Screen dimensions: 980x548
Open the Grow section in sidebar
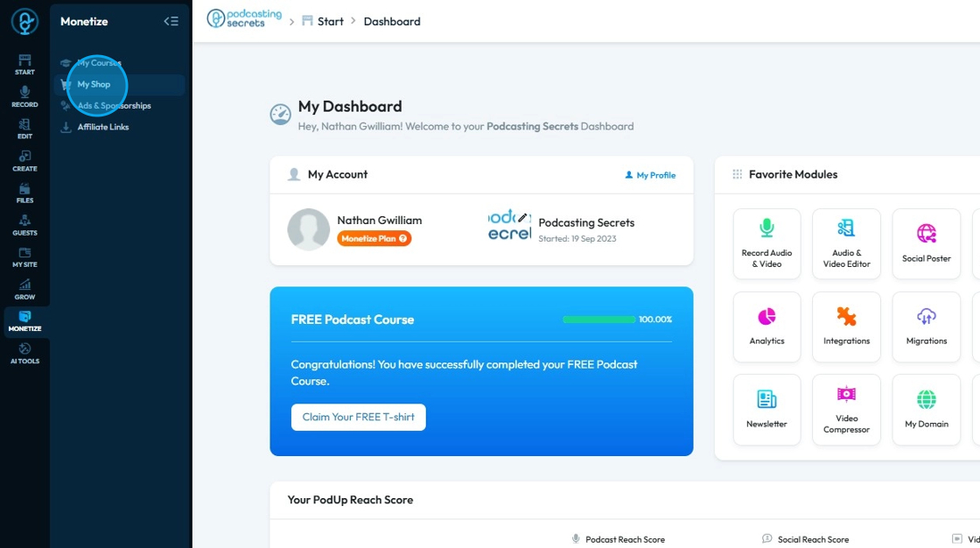coord(24,290)
